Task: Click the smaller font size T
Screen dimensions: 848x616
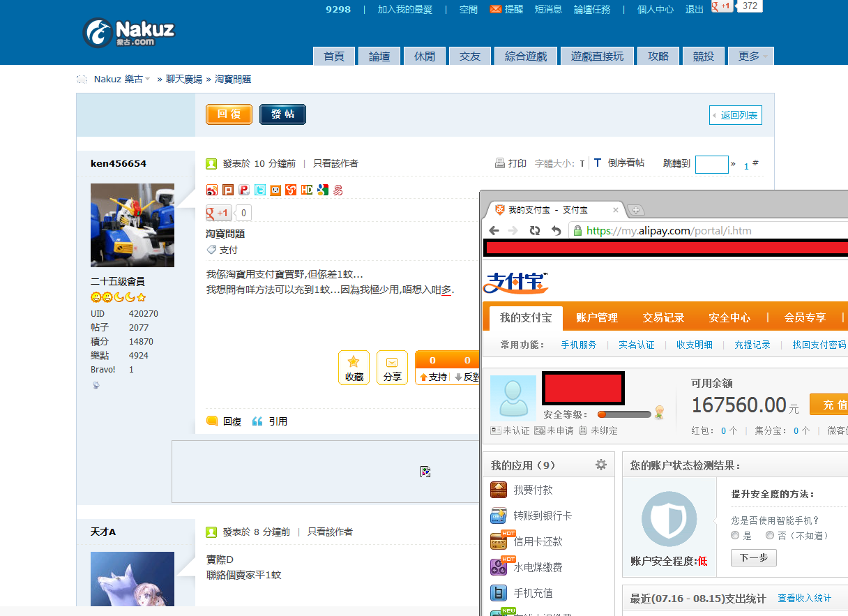Action: tap(582, 164)
